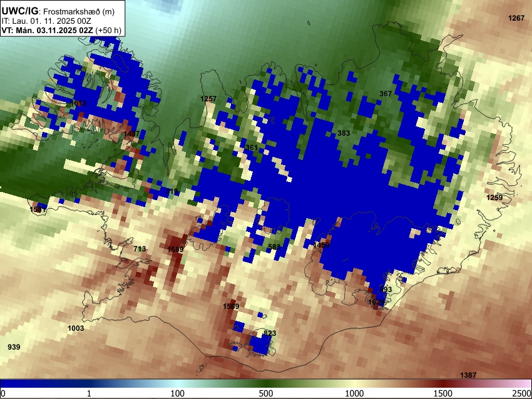
Task: Click the 'IT: Lau. 01. 11. 2025 00Z' line
Action: coord(46,21)
